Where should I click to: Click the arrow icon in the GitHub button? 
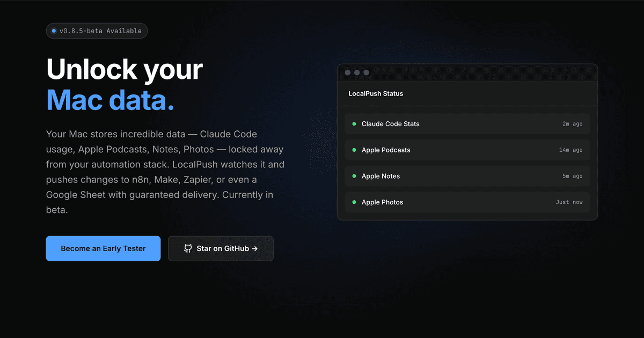[x=255, y=248]
